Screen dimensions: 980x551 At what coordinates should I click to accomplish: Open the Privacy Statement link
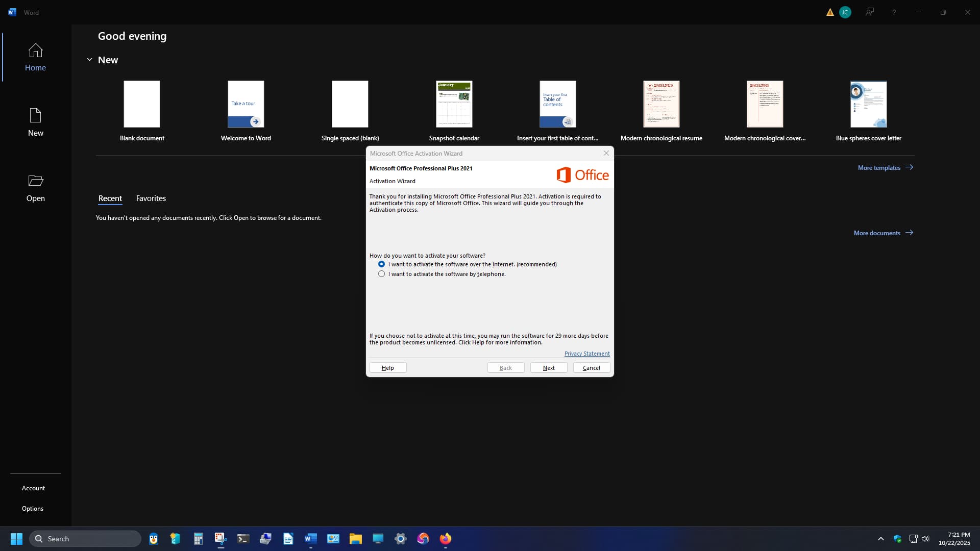tap(587, 354)
